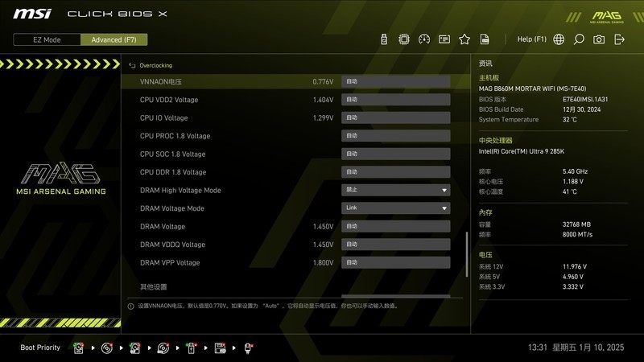Click the CPU PROC 1.8 Voltage field
The width and height of the screenshot is (644, 362).
coord(395,136)
